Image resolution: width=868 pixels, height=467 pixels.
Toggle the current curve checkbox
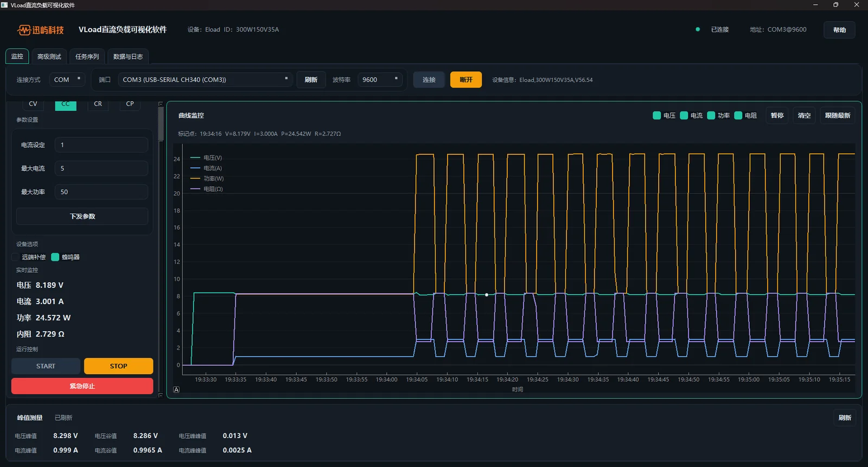[x=684, y=115]
